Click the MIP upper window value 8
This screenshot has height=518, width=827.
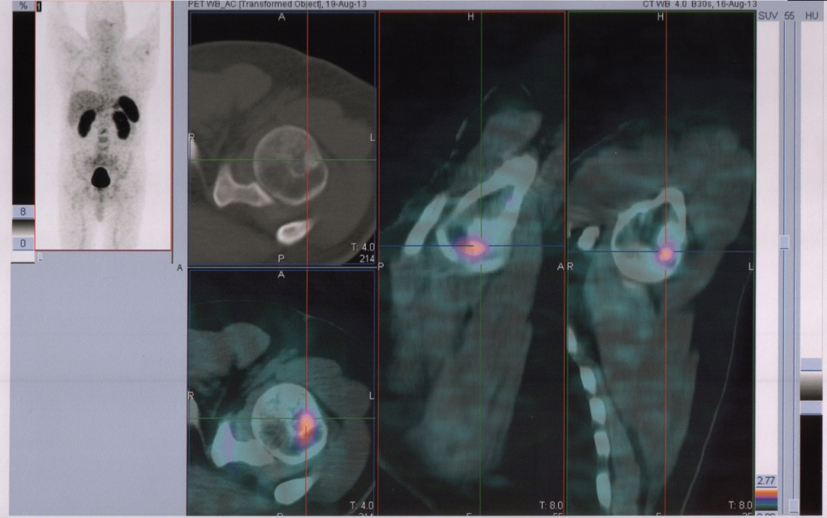[22, 212]
